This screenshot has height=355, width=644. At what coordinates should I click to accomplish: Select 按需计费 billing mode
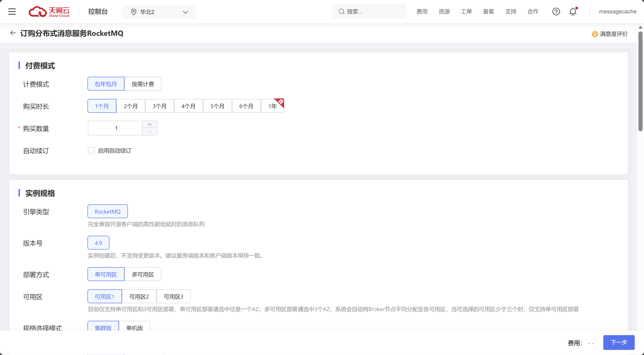142,84
